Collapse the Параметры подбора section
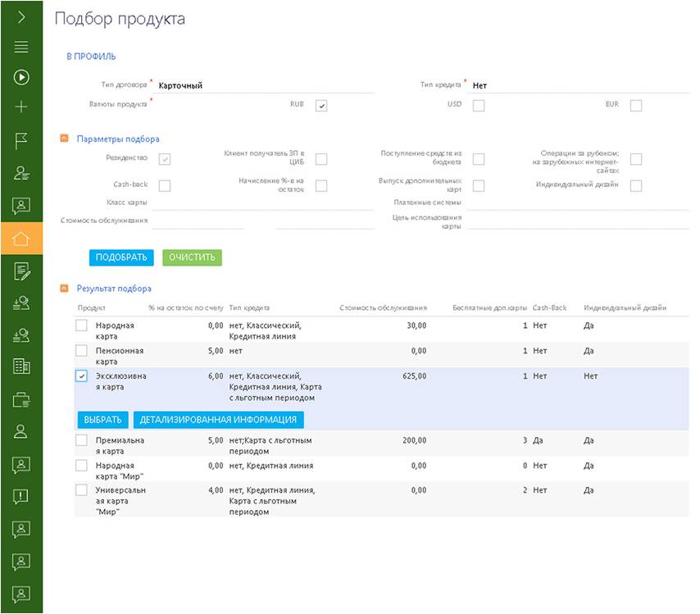Screen dimensions: 700x614 pyautogui.click(x=64, y=139)
